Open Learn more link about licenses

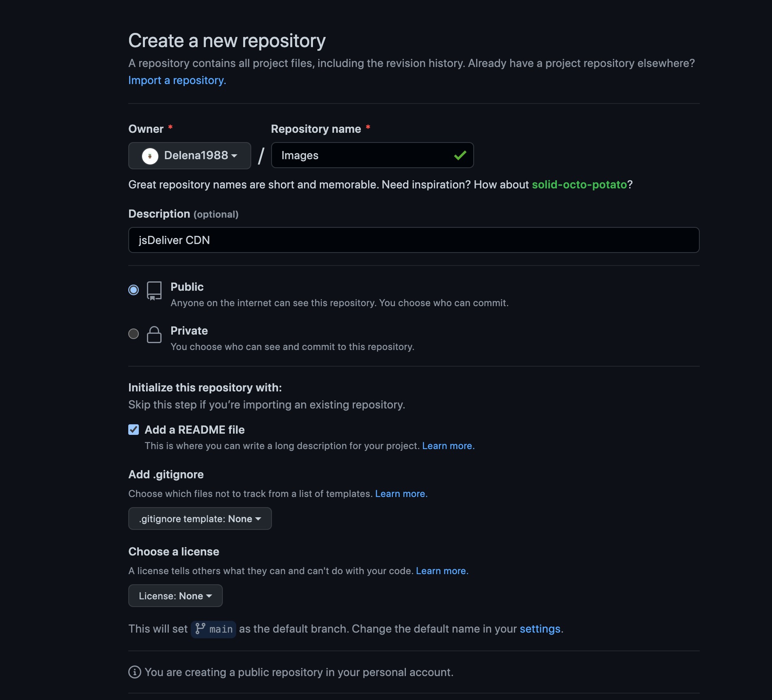[x=442, y=571]
